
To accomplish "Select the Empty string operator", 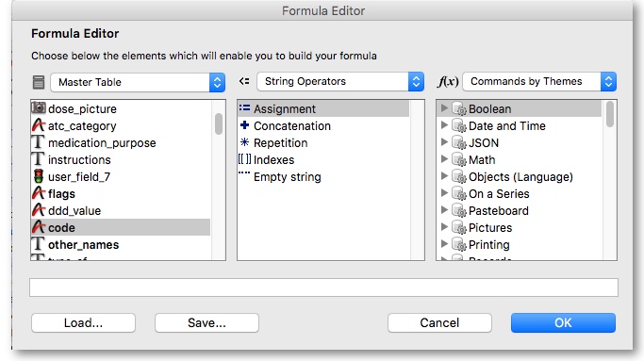I will (287, 177).
